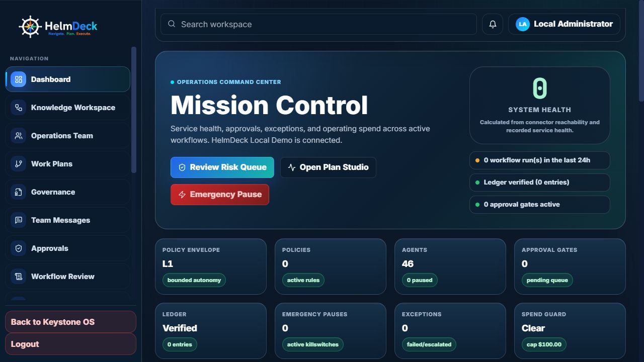Click the "pending queue" tag
This screenshot has width=644, height=362.
tap(547, 280)
